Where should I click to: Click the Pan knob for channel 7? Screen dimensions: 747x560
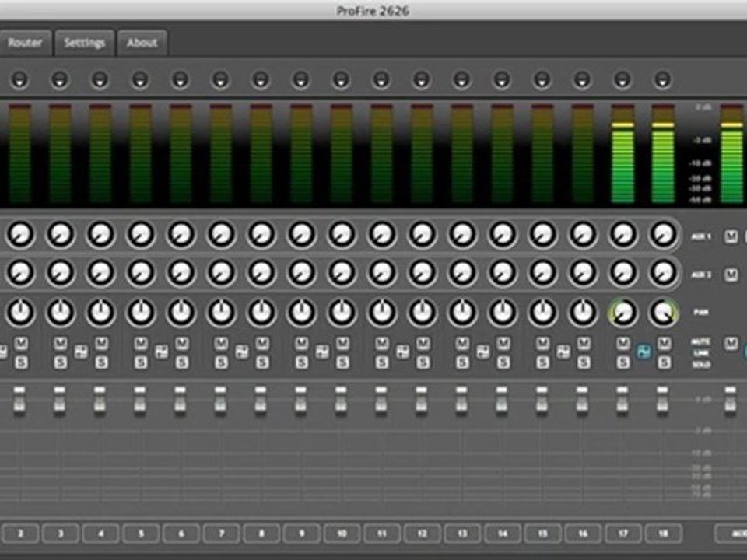click(221, 313)
